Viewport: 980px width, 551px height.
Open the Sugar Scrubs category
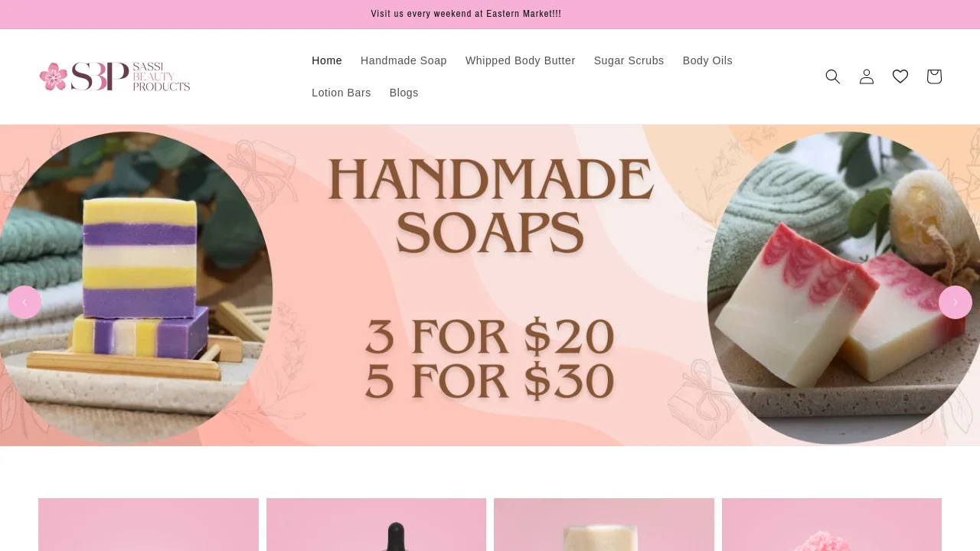629,60
